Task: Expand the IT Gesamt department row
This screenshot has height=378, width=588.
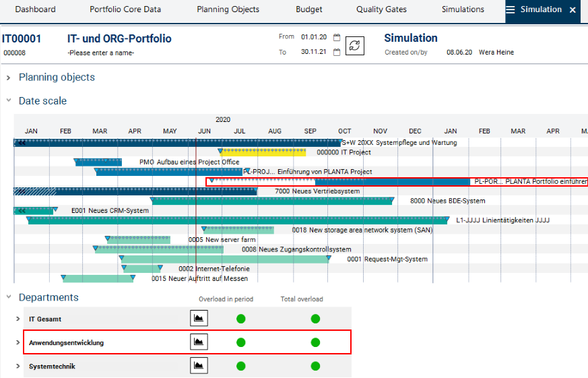Action: point(18,319)
